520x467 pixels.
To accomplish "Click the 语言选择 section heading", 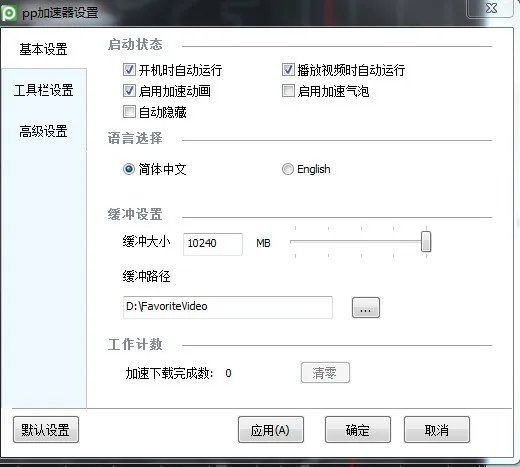I will [135, 138].
